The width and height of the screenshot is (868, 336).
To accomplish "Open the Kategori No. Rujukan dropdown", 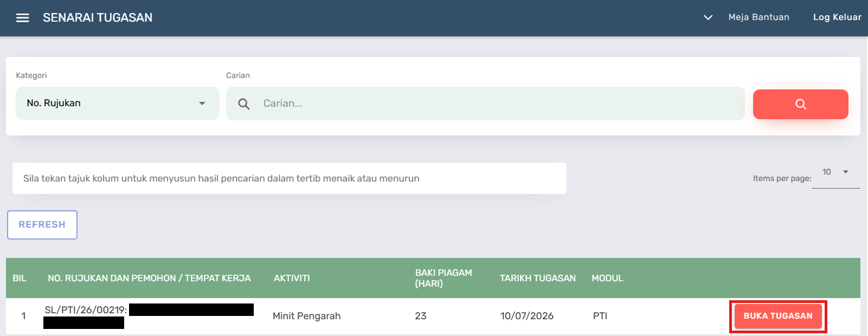I will (x=117, y=103).
